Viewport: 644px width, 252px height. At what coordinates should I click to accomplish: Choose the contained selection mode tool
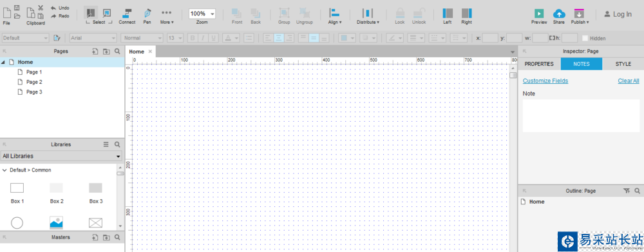[106, 13]
